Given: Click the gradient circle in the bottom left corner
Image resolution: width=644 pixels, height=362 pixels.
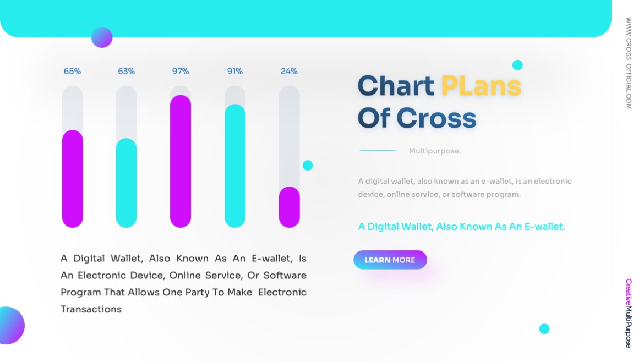Looking at the screenshot, I should [10, 326].
